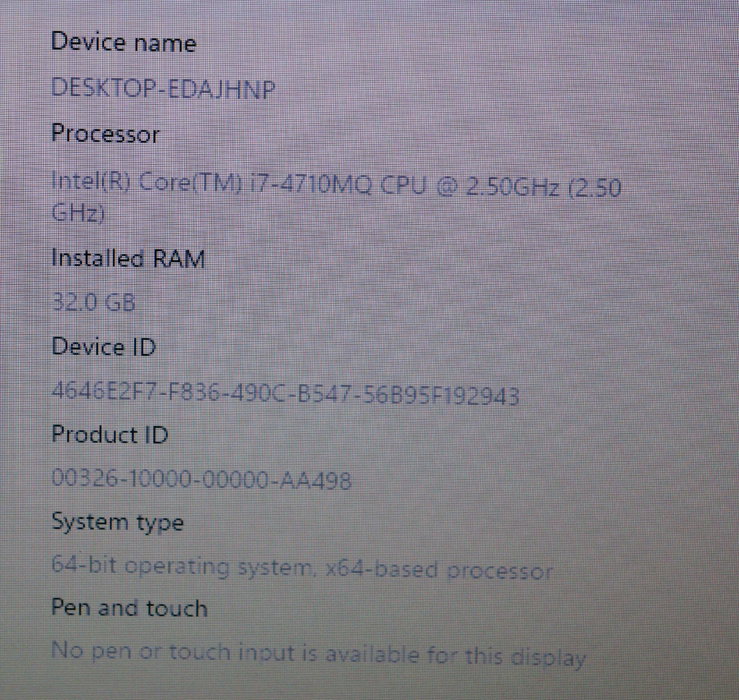Select the text DESKTOP-EDAJHNP
Viewport: 739px width, 700px height.
coord(164,88)
